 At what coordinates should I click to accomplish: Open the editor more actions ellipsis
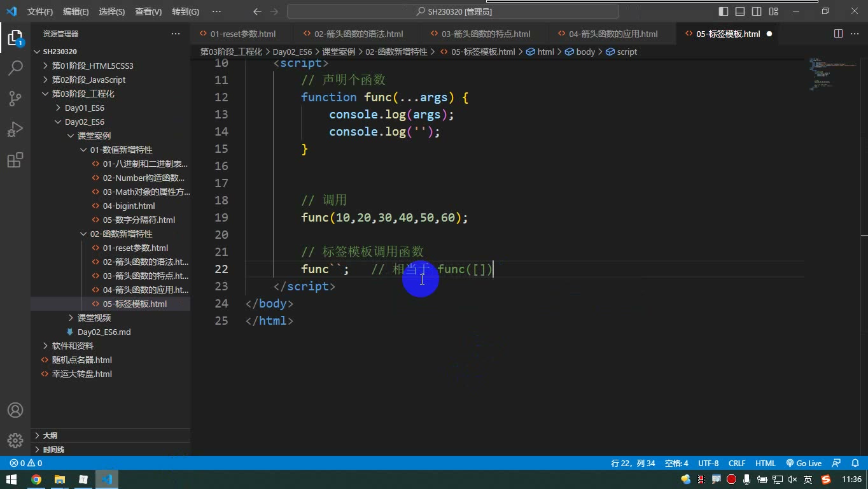[x=855, y=34]
